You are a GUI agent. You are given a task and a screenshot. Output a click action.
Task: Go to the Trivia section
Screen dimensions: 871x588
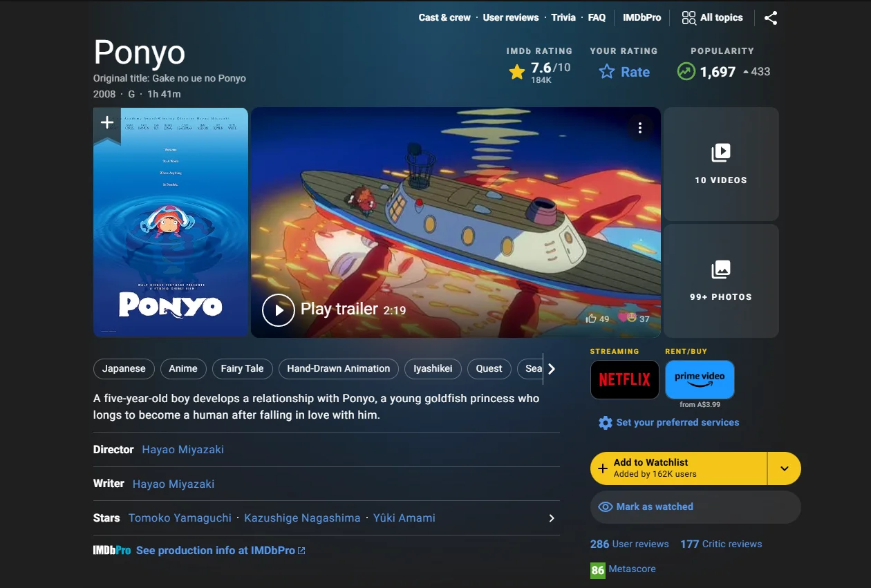pos(563,17)
